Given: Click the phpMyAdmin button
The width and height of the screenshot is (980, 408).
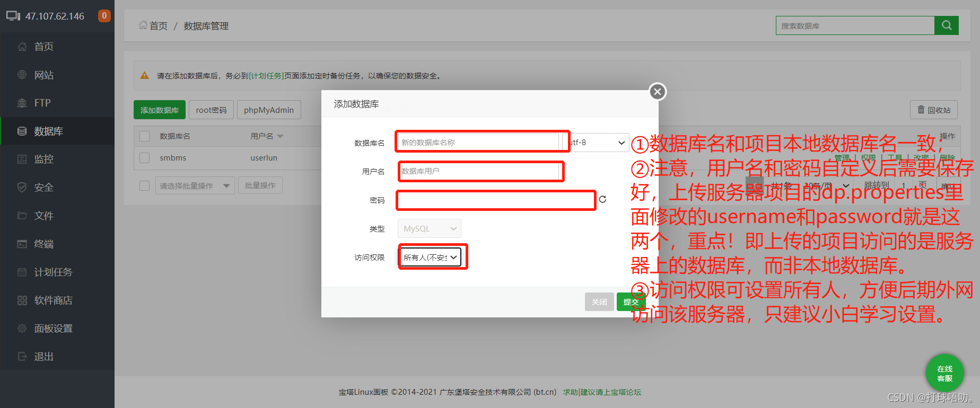Looking at the screenshot, I should (268, 110).
